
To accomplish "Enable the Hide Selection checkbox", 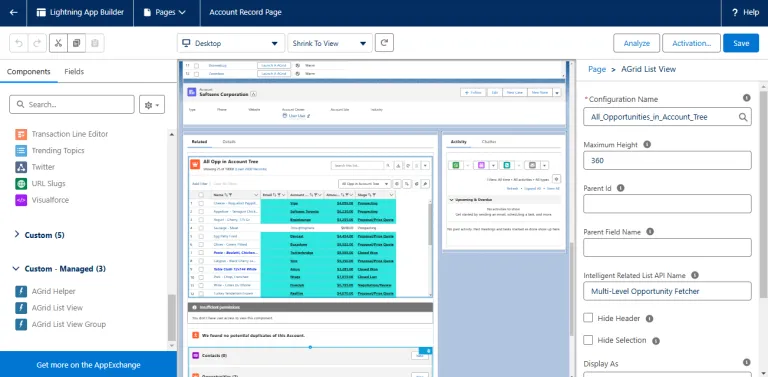I will point(588,340).
